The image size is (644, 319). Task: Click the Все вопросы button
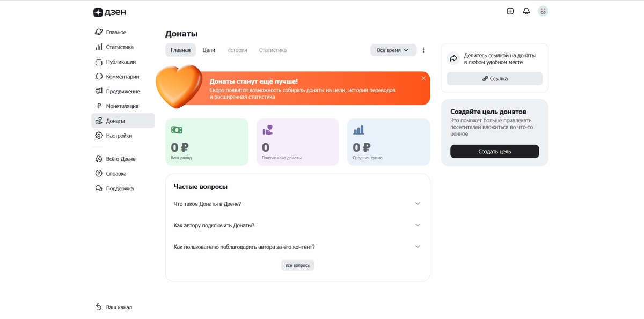(x=298, y=265)
